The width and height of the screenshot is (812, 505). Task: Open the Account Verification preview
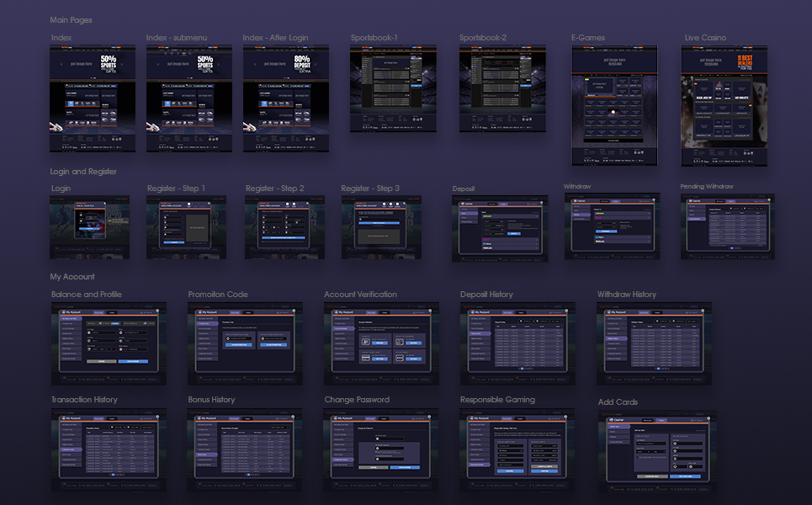pyautogui.click(x=380, y=338)
